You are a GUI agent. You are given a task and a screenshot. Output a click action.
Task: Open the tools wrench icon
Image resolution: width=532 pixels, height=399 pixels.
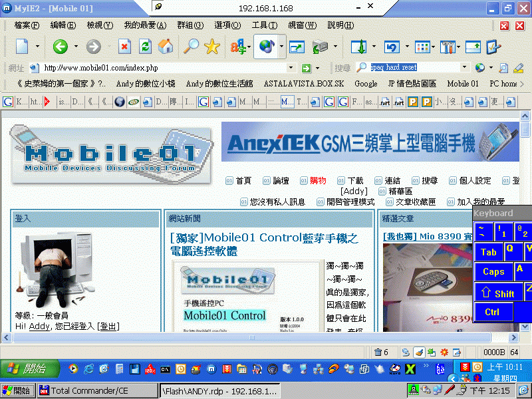[x=448, y=47]
